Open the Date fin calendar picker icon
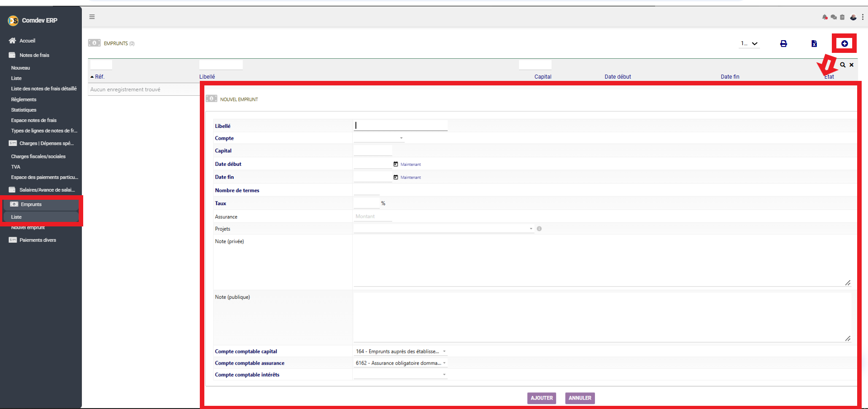This screenshot has height=409, width=868. 396,177
